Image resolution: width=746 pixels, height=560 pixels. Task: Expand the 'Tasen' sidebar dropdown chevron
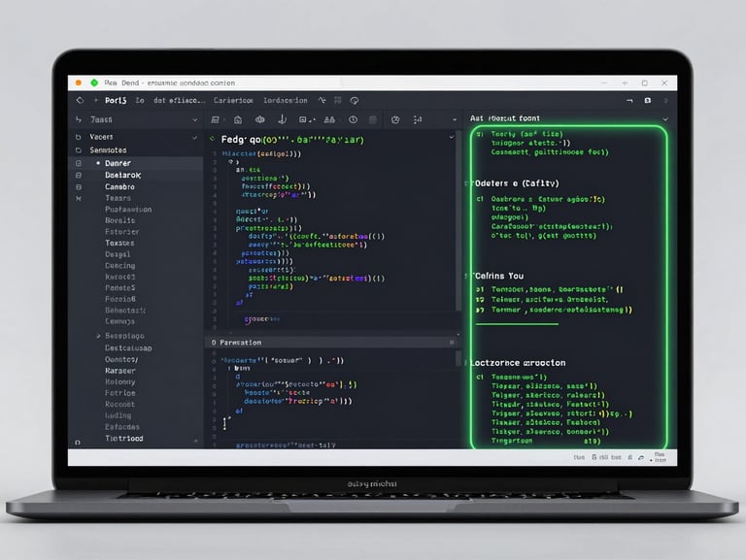(194, 119)
